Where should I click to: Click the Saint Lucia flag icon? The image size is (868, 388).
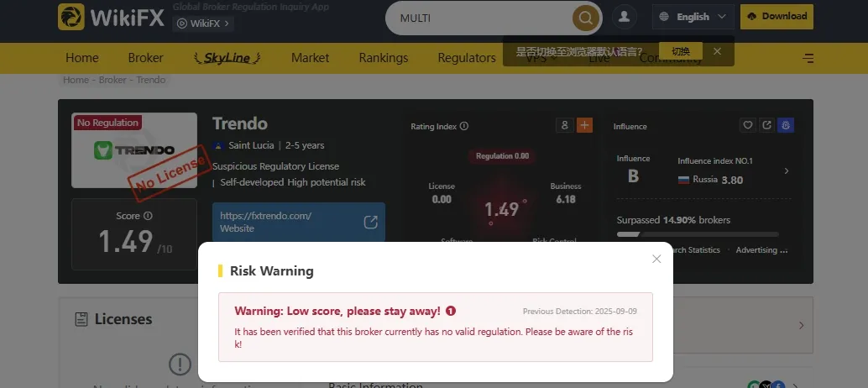point(218,145)
